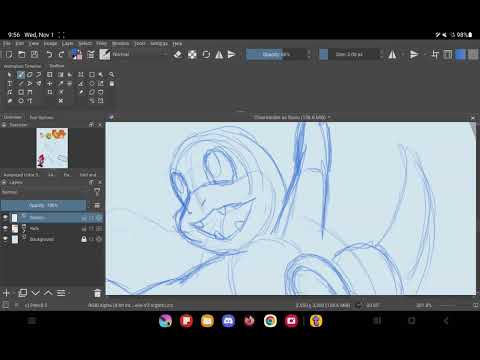Image resolution: width=480 pixels, height=360 pixels.
Task: Set brush opacity on the toolbar slider
Action: tap(276, 54)
